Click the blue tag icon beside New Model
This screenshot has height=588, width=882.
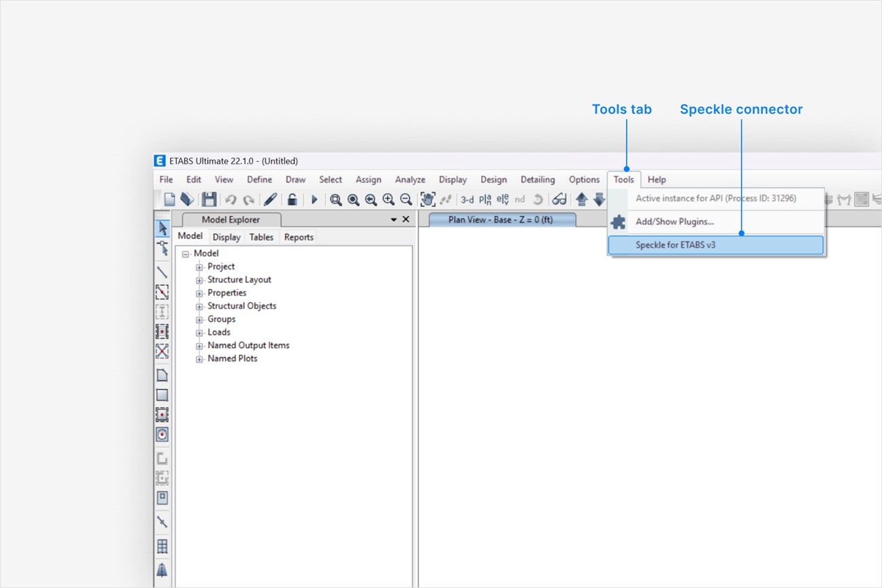tap(186, 199)
